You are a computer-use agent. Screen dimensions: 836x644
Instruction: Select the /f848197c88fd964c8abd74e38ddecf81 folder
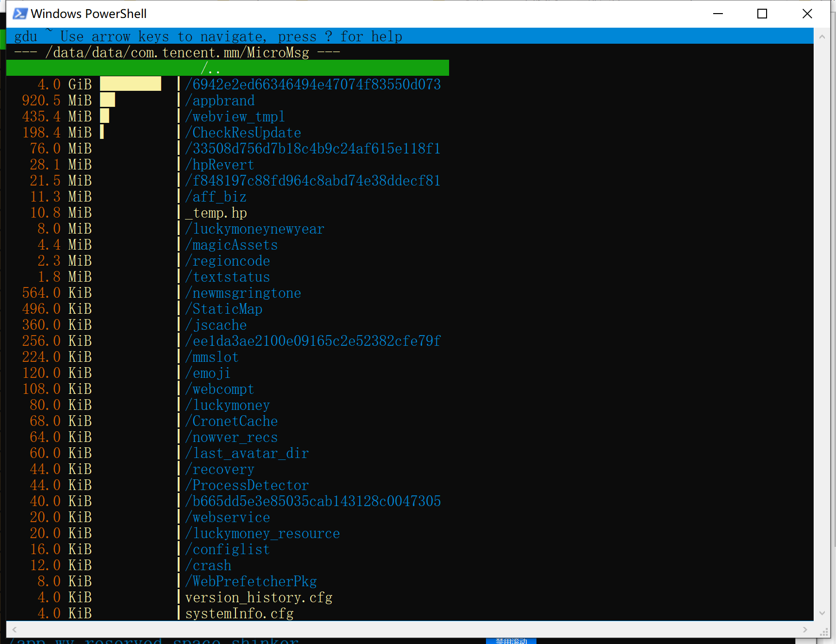point(313,180)
